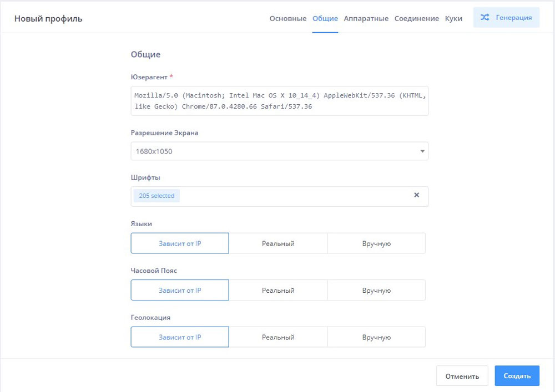The height and width of the screenshot is (392, 555).
Task: Select the 1680x1050 resolution value
Action: coord(154,151)
